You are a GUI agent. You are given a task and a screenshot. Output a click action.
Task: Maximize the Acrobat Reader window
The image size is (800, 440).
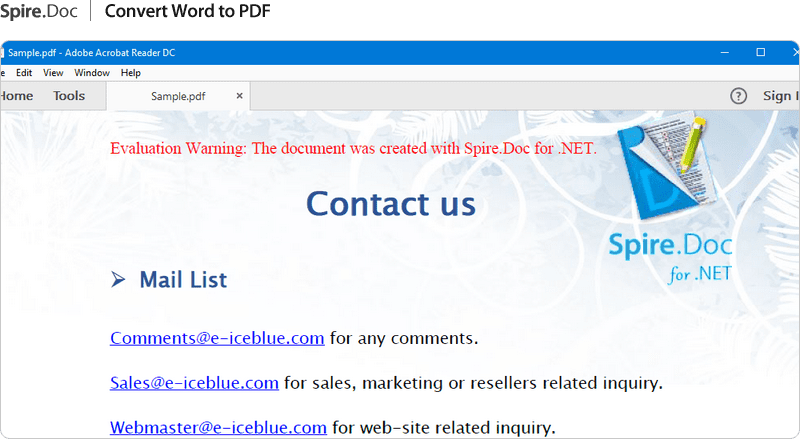pyautogui.click(x=761, y=52)
